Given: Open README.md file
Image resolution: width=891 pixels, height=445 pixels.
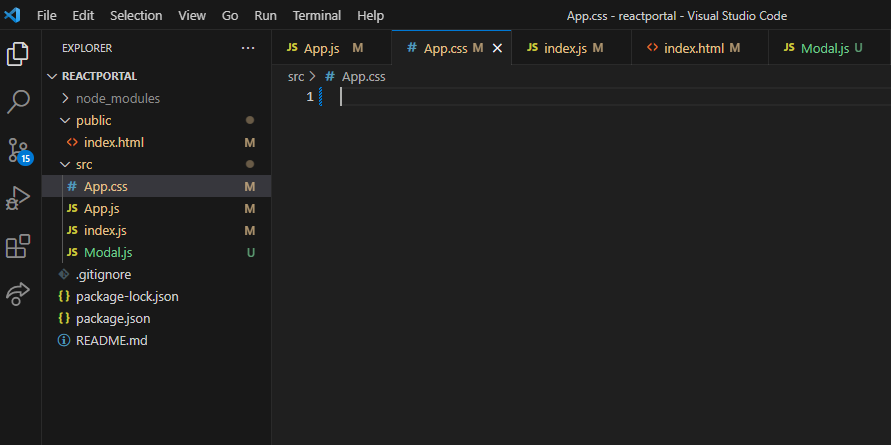Looking at the screenshot, I should [x=156, y=341].
